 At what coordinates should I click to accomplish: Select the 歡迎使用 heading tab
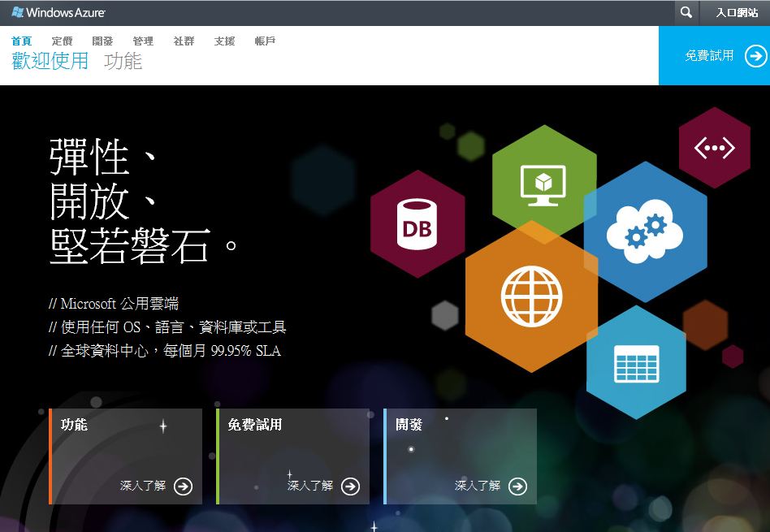pos(50,61)
